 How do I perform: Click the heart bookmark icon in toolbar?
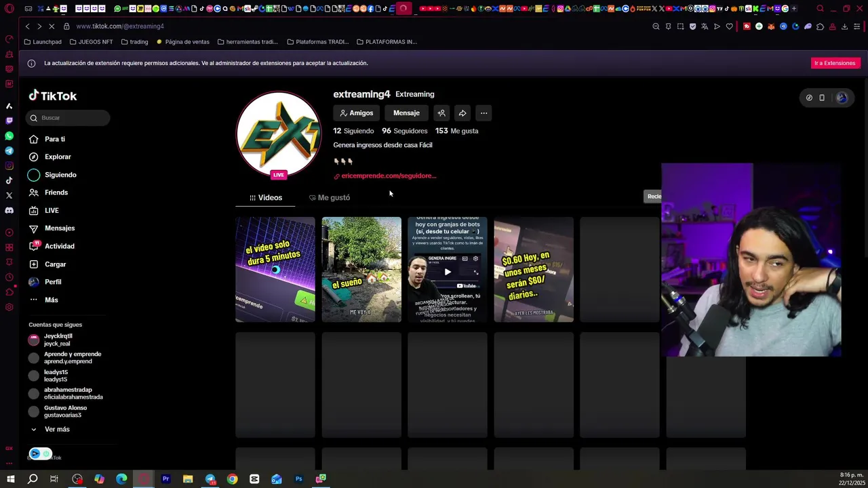point(729,26)
